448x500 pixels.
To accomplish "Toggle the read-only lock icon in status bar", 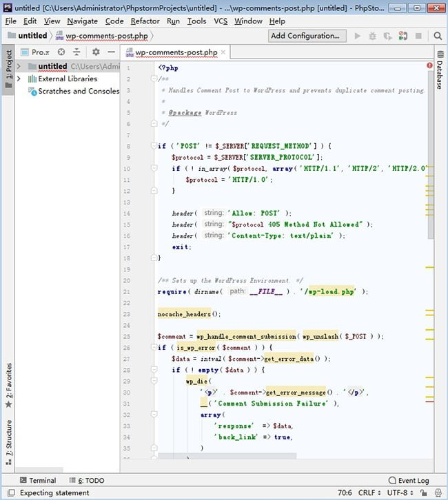I will click(423, 492).
